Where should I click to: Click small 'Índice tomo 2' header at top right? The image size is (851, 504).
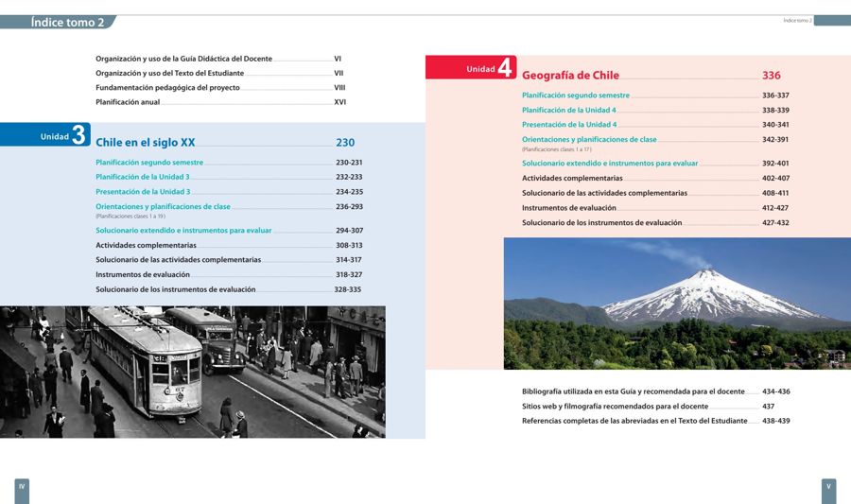pos(797,21)
